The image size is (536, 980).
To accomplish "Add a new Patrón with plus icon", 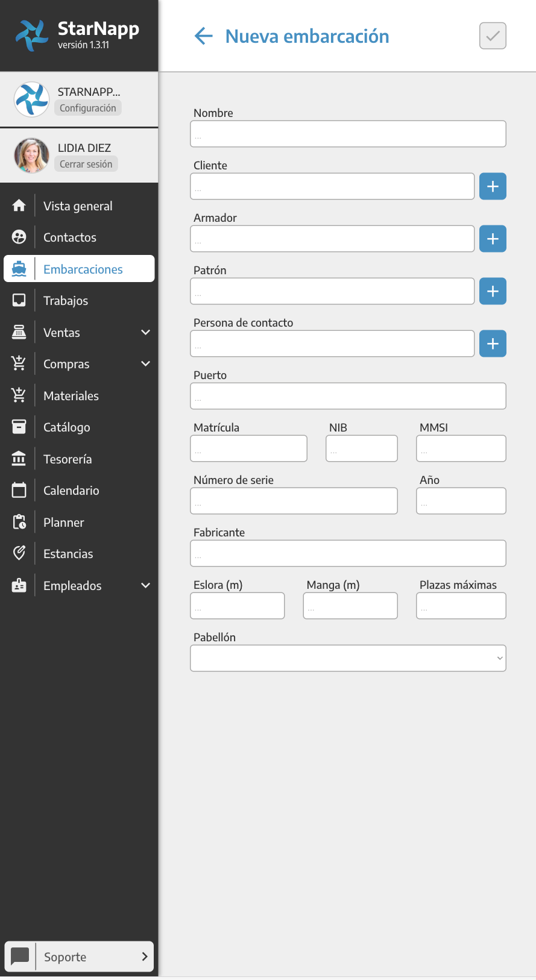I will [493, 291].
